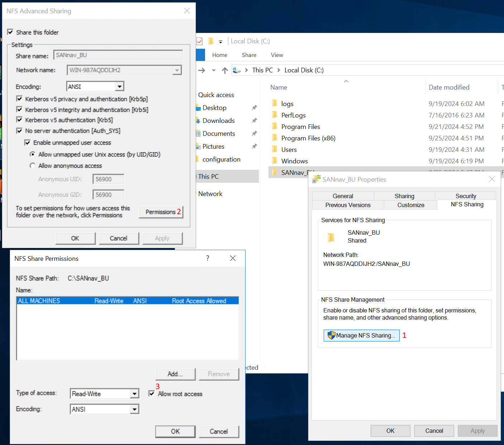Viewport: 504px width, 445px height.
Task: Select Allow anonymous access option
Action: (x=33, y=166)
